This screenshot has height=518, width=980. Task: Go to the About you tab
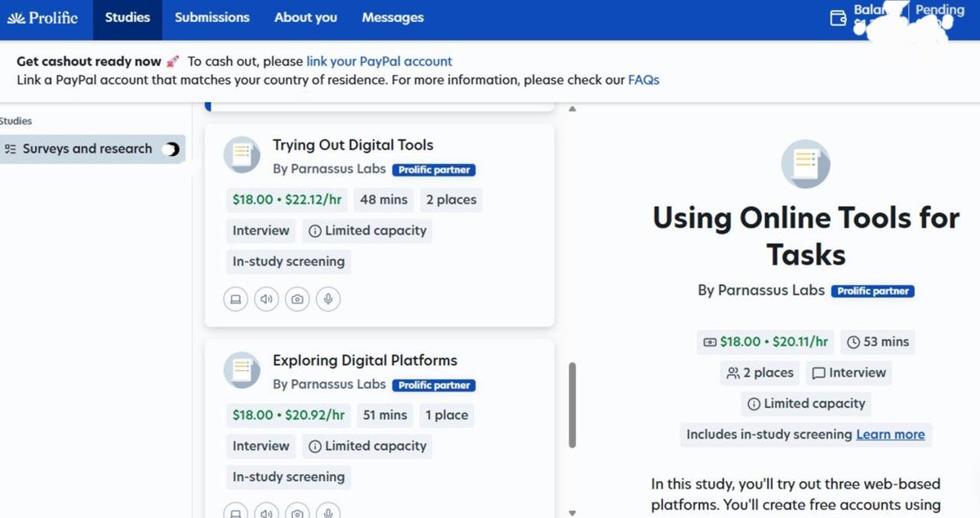tap(305, 17)
